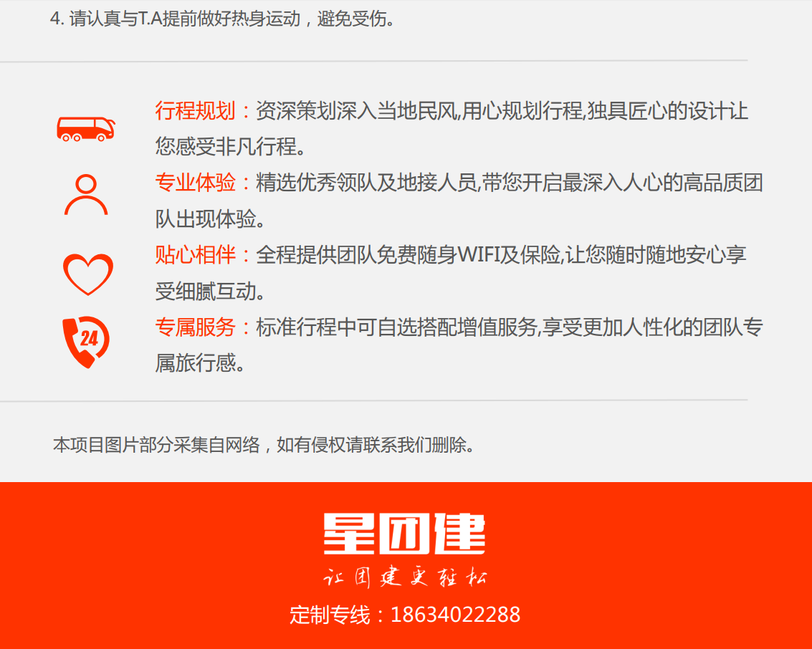Click note 4 about warm-up exercises
This screenshot has width=812, height=649.
tap(223, 19)
